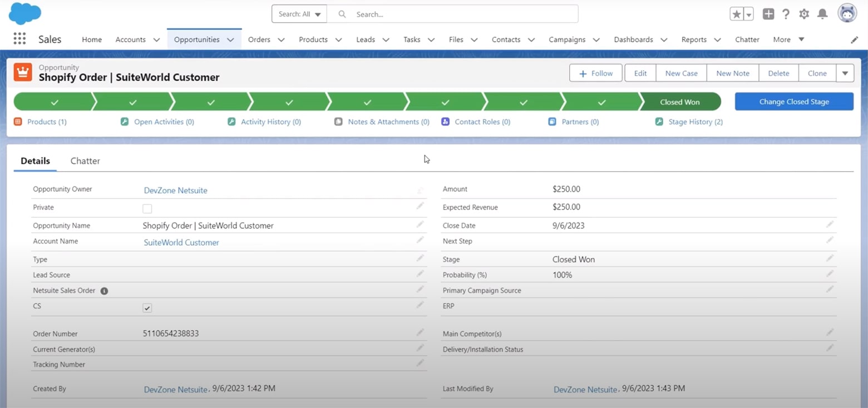The height and width of the screenshot is (408, 868).
Task: Click the global Search input field
Action: pos(452,14)
